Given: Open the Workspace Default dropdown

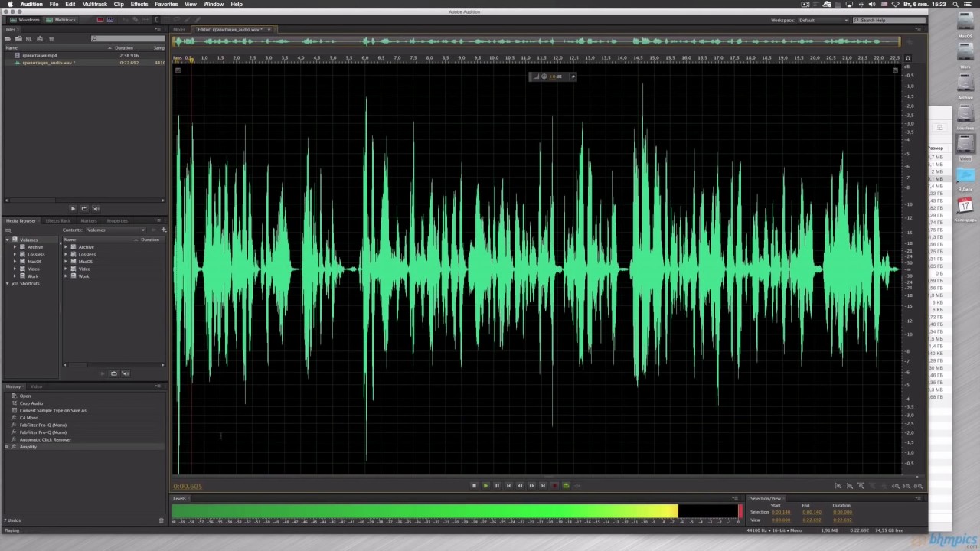Looking at the screenshot, I should (x=823, y=20).
